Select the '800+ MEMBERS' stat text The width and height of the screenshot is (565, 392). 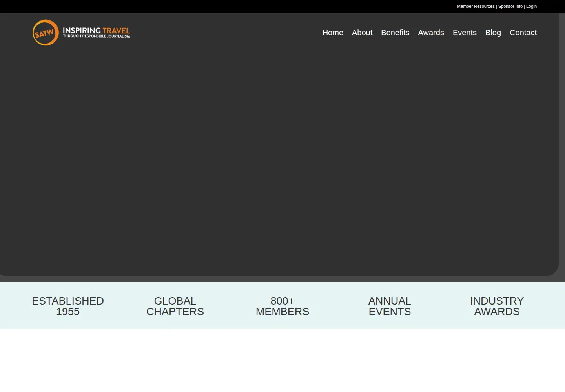pos(282,306)
